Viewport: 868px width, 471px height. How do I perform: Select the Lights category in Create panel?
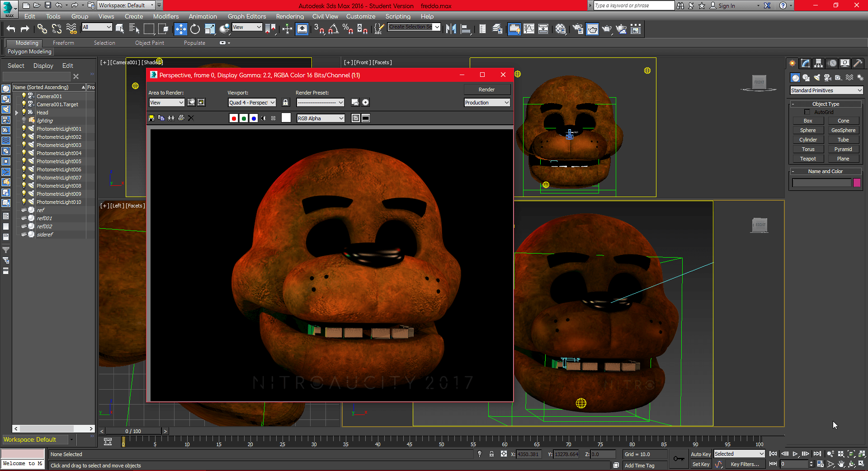[817, 78]
